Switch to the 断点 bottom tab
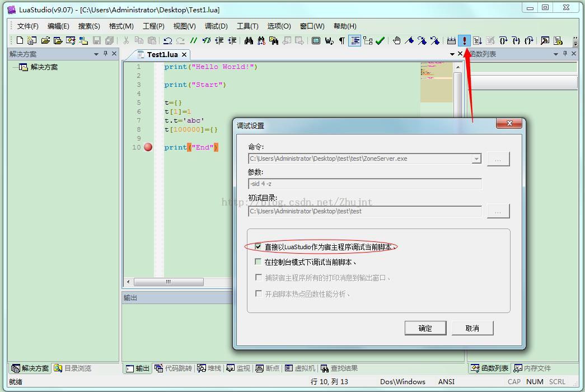 tap(268, 368)
